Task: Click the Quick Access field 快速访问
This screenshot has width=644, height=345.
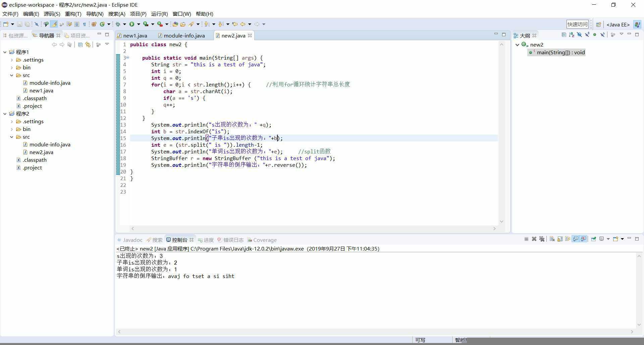Action: point(578,24)
